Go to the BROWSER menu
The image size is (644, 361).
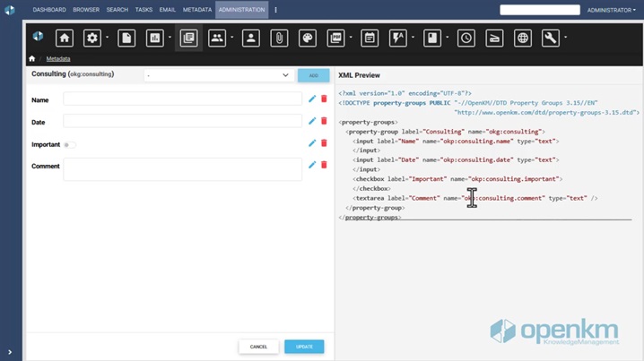point(86,10)
